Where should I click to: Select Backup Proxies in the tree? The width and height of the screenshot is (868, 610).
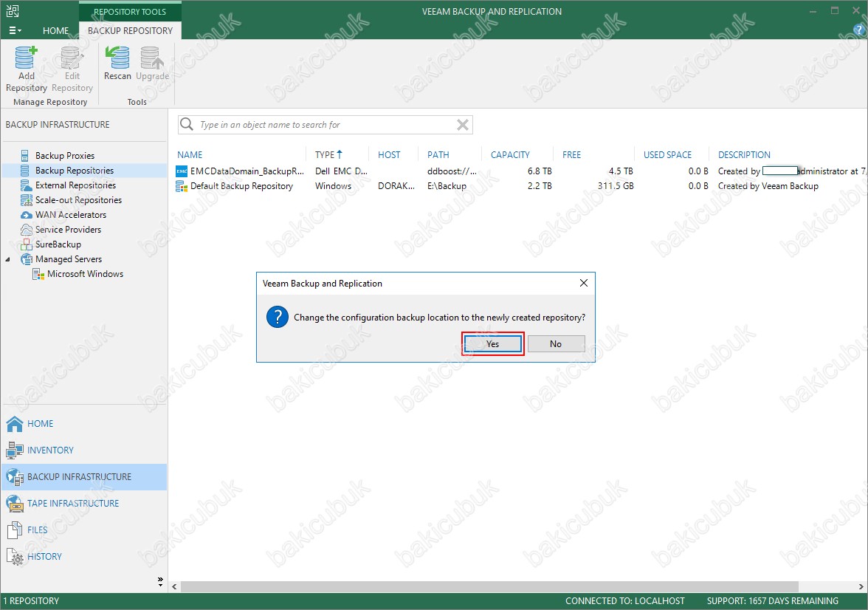(x=65, y=156)
